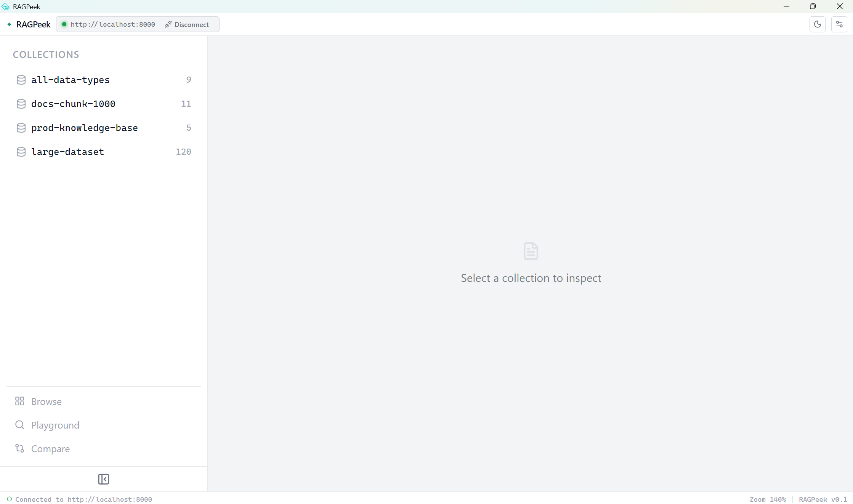
Task: Click the plug icon on Disconnect
Action: [x=168, y=24]
